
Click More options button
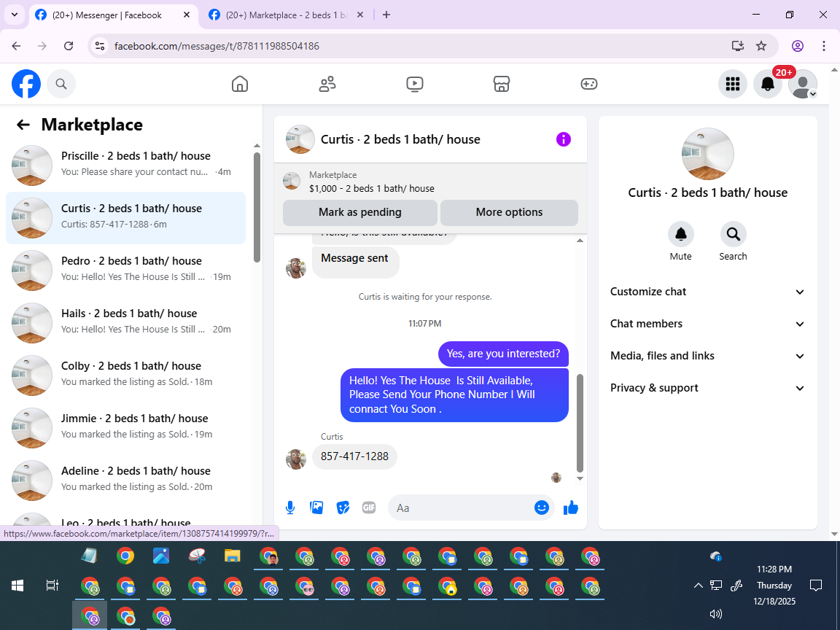pos(509,213)
